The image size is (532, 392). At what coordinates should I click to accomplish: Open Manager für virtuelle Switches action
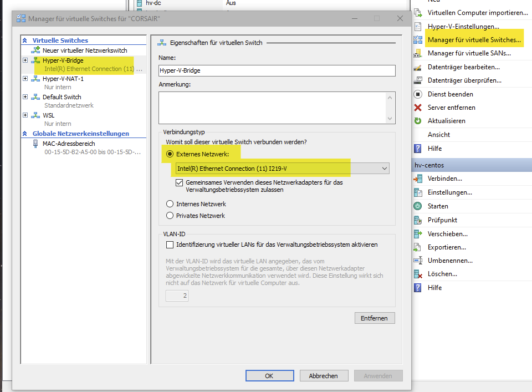coord(474,40)
